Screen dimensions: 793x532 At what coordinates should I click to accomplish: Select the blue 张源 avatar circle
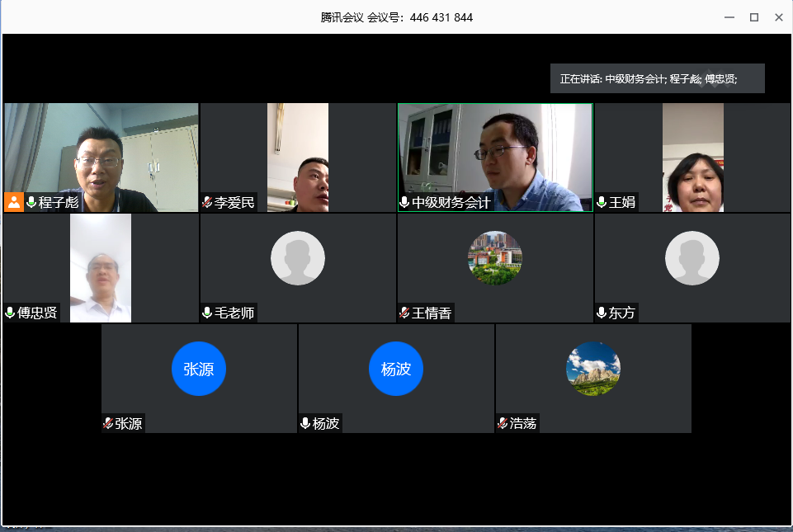(x=199, y=369)
